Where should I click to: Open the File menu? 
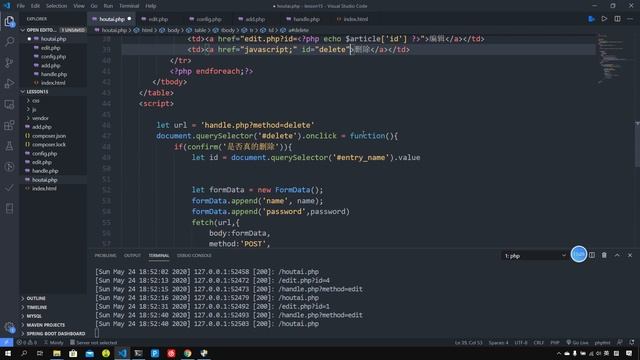tap(21, 6)
